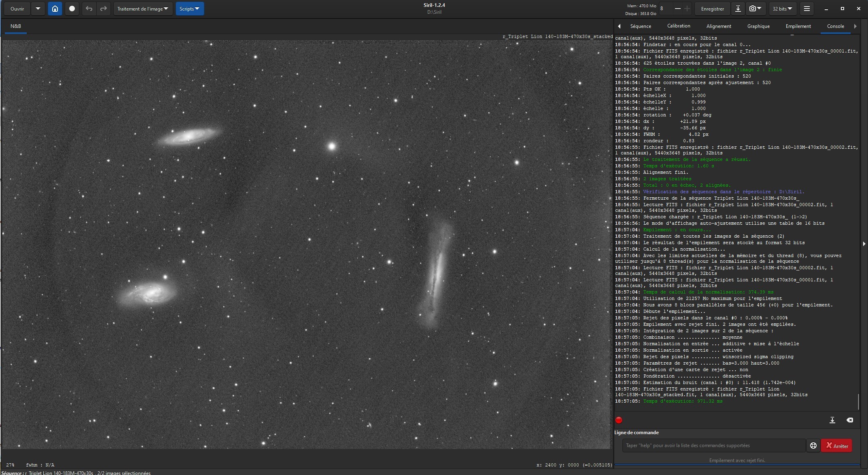
Task: Switch to the Calibration tab
Action: tap(679, 26)
